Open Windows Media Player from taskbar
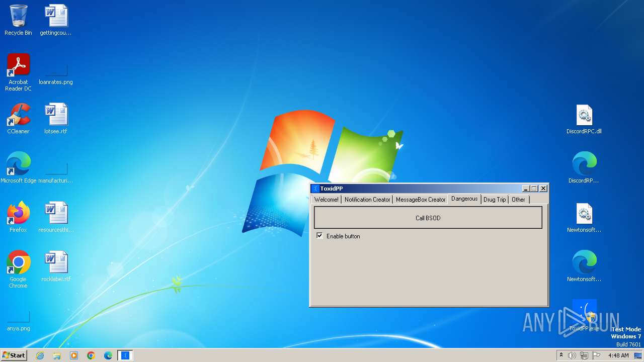 point(74,355)
